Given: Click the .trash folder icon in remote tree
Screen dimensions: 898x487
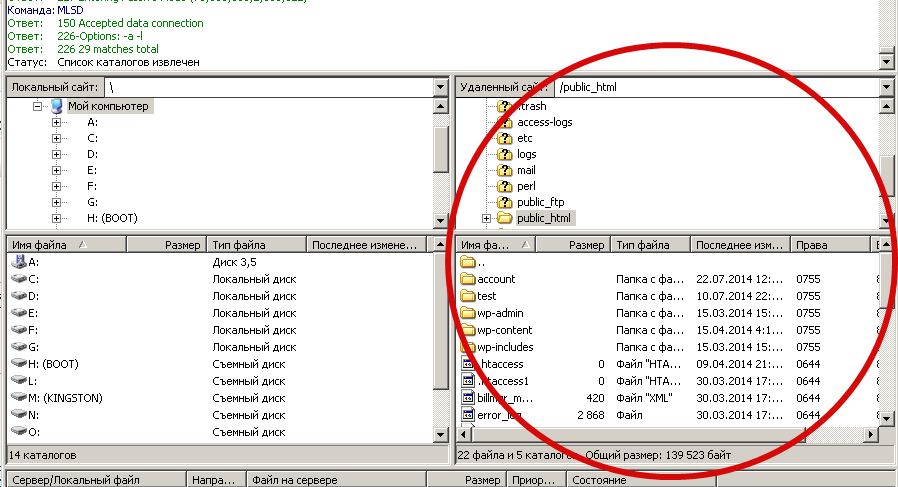Looking at the screenshot, I should tap(504, 106).
